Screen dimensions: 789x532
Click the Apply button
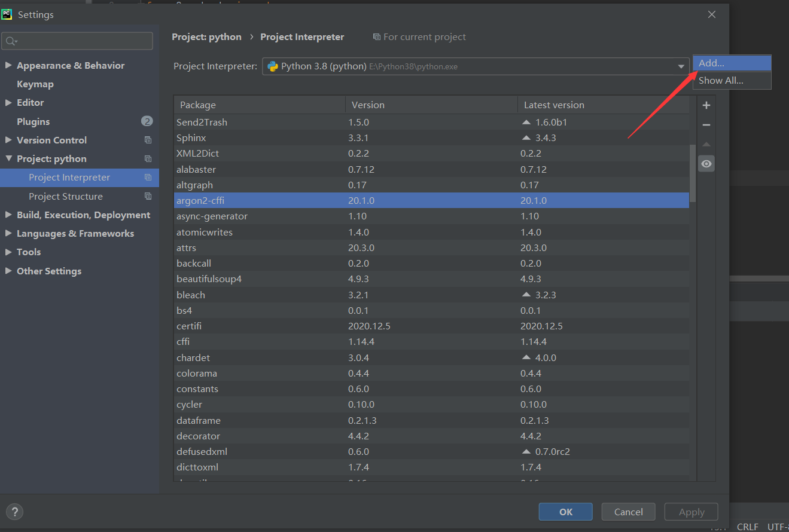[x=691, y=512]
